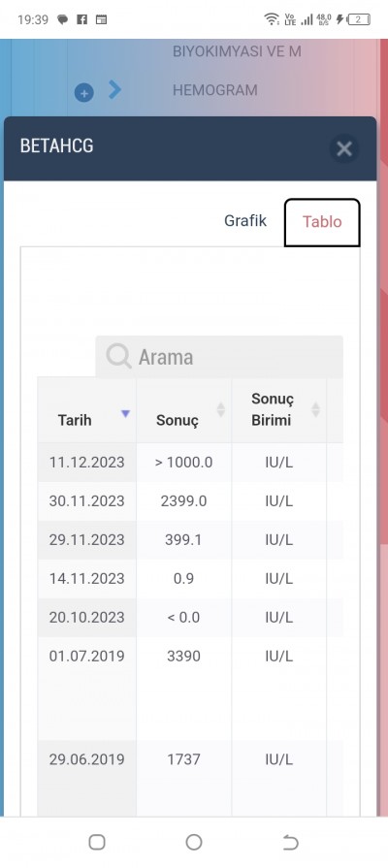Tap the Facebook notification status icon
The height and width of the screenshot is (868, 388).
81,20
